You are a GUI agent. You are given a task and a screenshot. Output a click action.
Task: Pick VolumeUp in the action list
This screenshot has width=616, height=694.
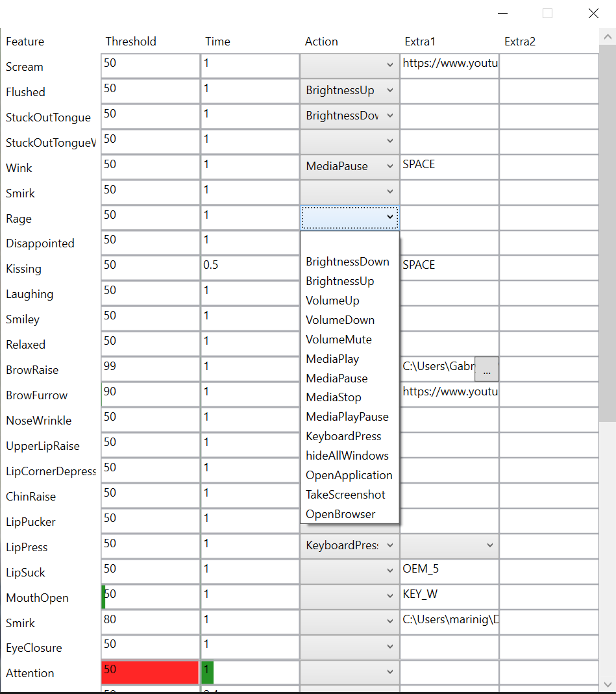pyautogui.click(x=350, y=301)
